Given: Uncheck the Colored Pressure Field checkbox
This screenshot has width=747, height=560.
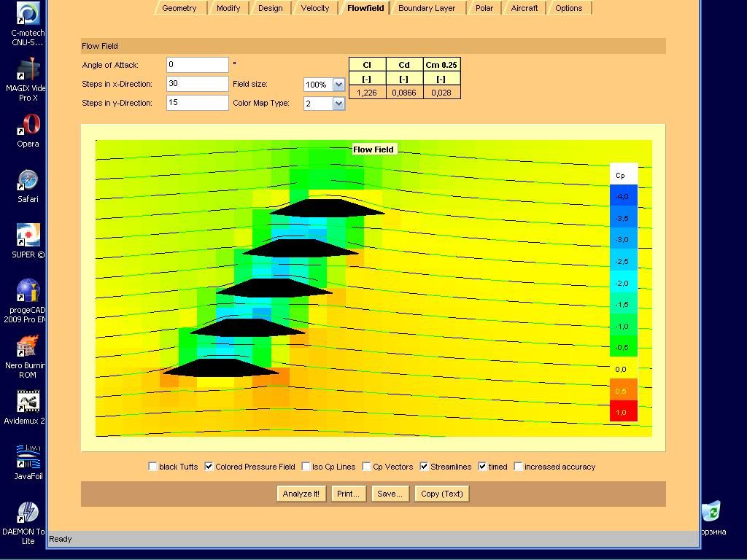Looking at the screenshot, I should 209,467.
